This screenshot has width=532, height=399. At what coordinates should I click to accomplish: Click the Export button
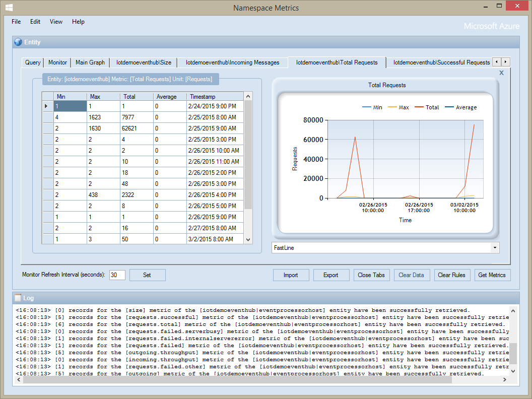[331, 275]
